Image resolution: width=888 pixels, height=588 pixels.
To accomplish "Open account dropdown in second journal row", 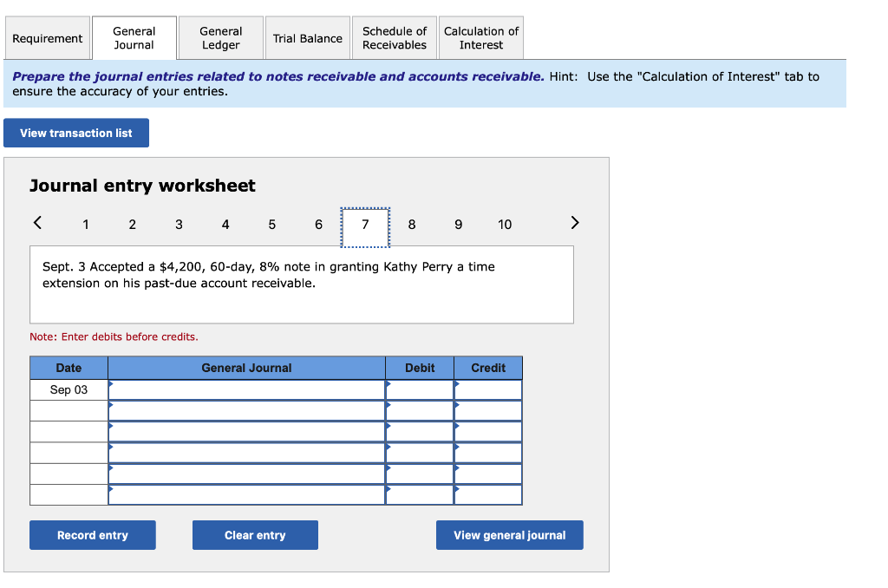I will tap(247, 411).
